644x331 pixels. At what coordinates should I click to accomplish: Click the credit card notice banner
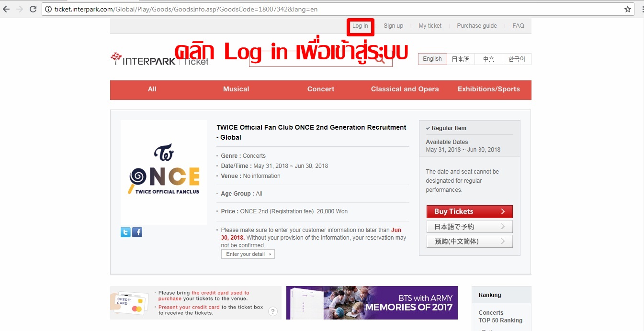[x=196, y=303]
